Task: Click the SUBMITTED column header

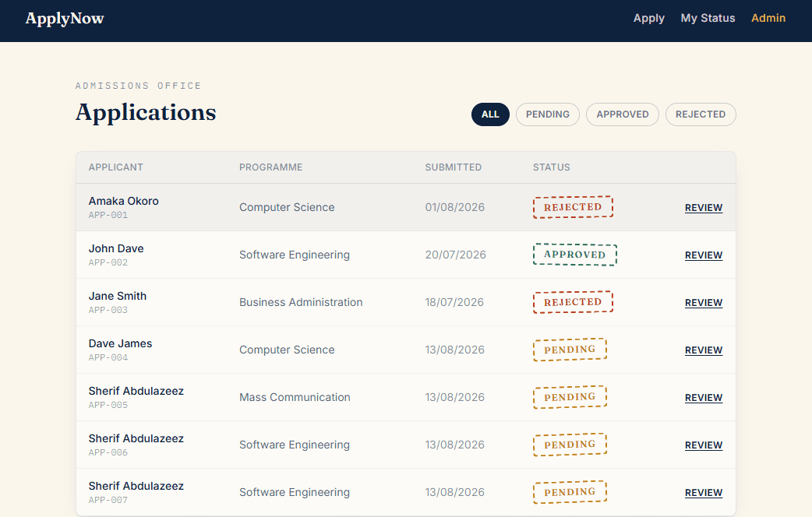Action: pyautogui.click(x=453, y=167)
